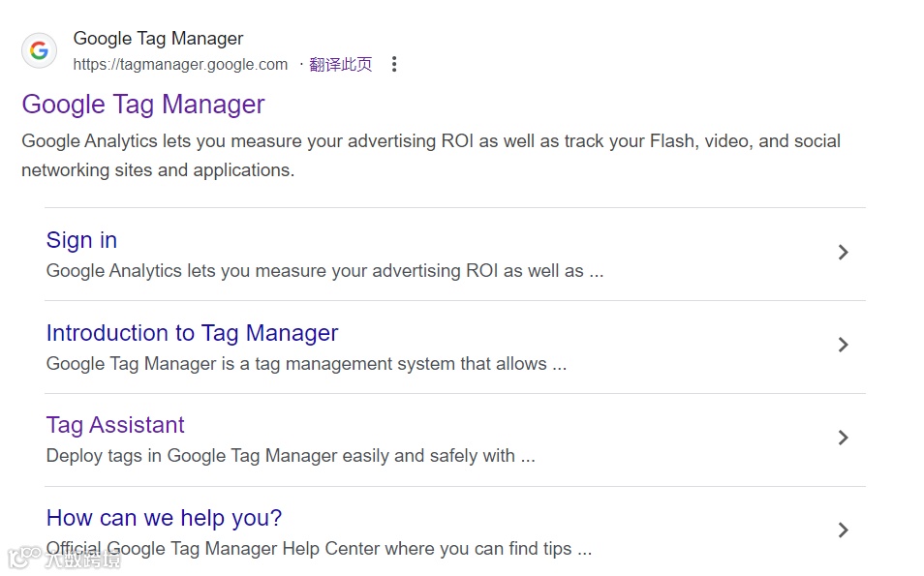Click arrow next to How can we help you?
Screen dimensions: 924x576
tap(843, 531)
